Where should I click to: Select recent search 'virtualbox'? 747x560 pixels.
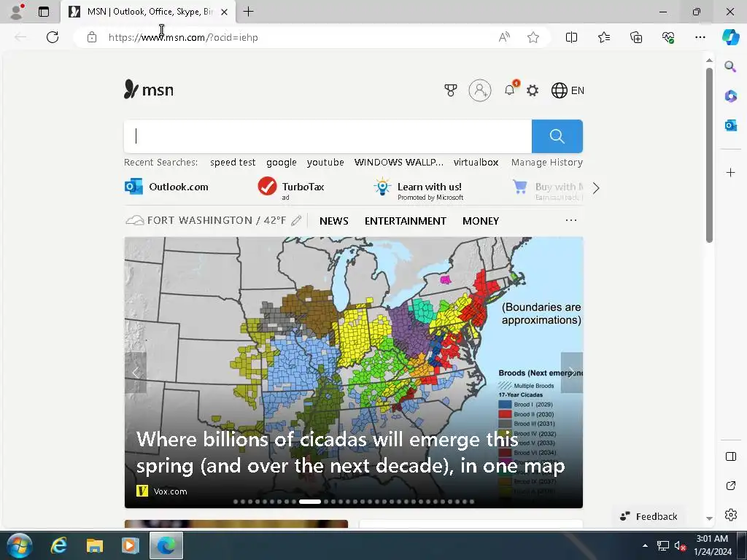(476, 163)
